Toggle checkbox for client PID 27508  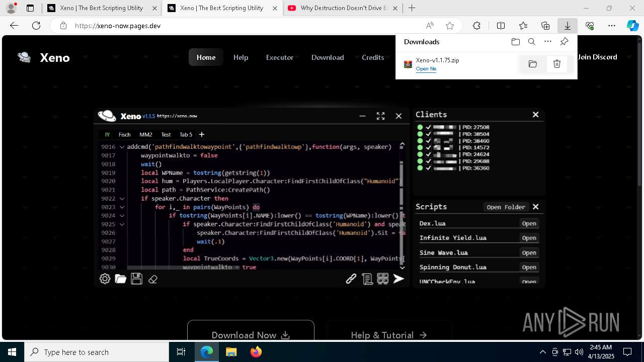tap(429, 128)
